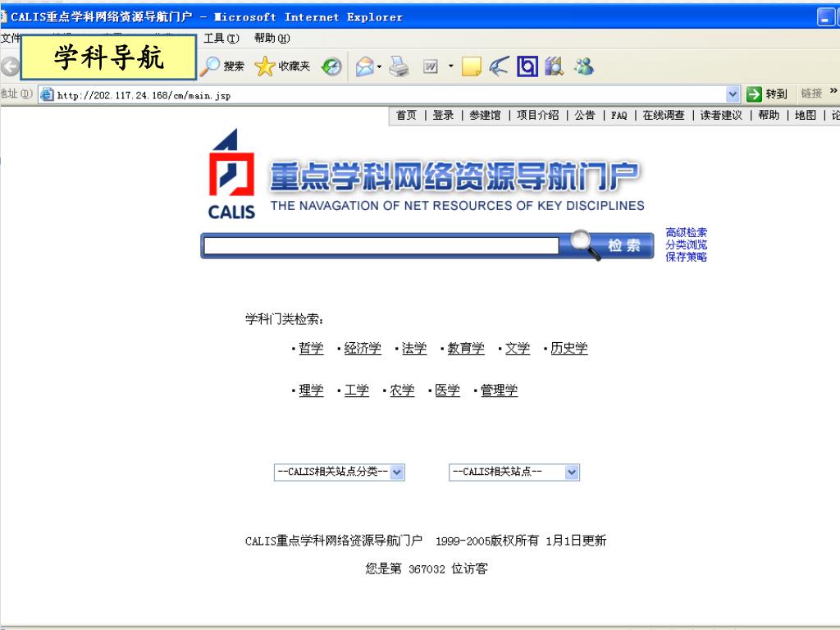Open 读者建议 in top navigation
This screenshot has height=630, width=840.
point(721,115)
